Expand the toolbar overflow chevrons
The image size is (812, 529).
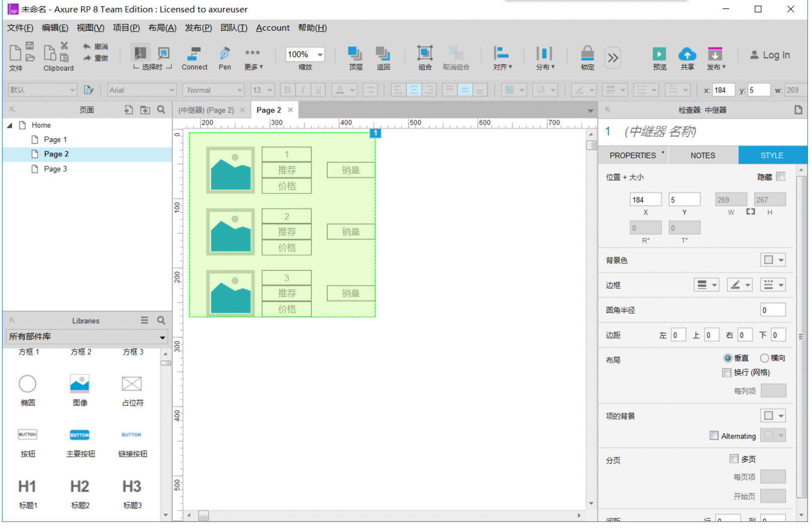tap(613, 58)
